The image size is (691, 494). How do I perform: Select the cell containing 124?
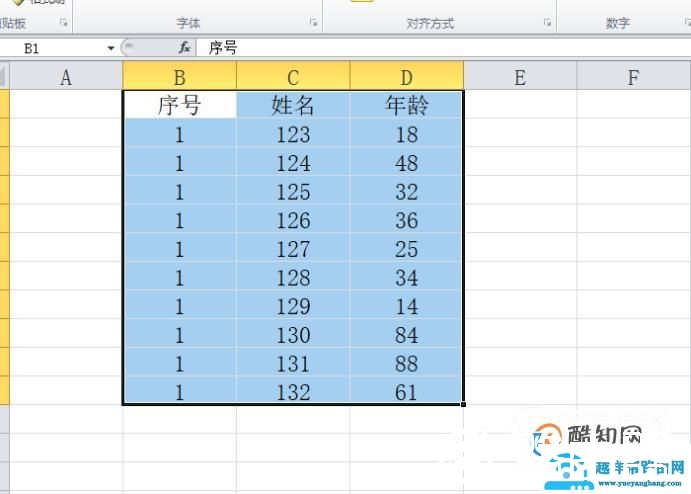tap(293, 162)
